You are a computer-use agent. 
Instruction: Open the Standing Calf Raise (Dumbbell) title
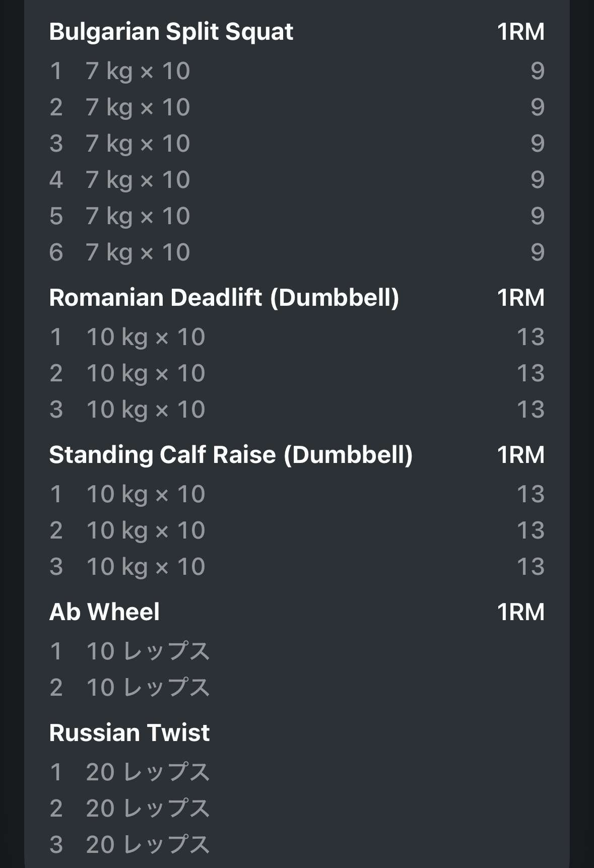(231, 455)
